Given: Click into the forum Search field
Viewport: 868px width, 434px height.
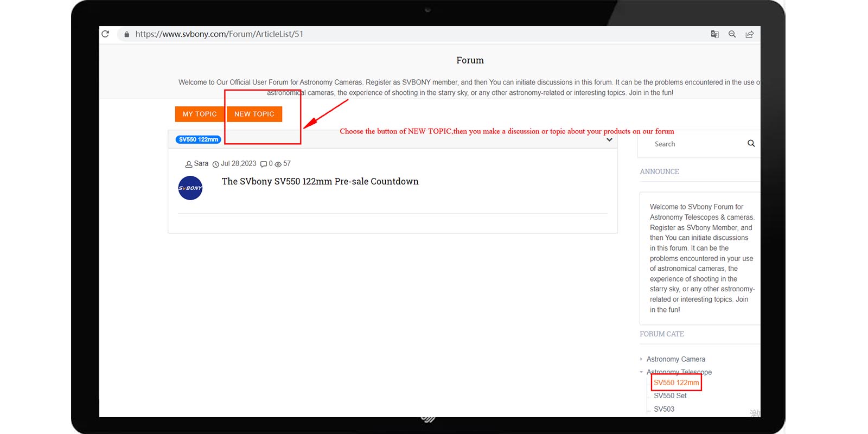Looking at the screenshot, I should 694,144.
